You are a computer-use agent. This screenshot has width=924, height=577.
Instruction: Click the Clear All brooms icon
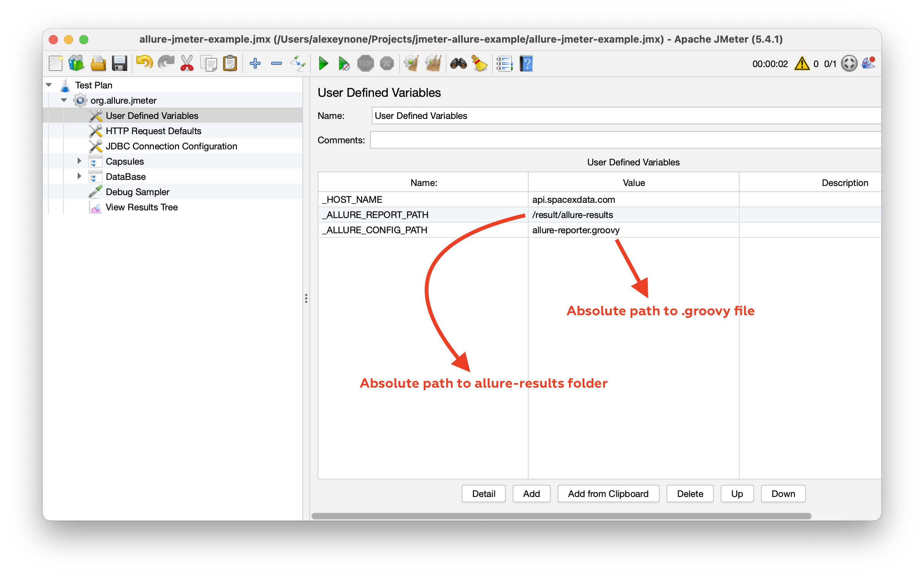433,63
